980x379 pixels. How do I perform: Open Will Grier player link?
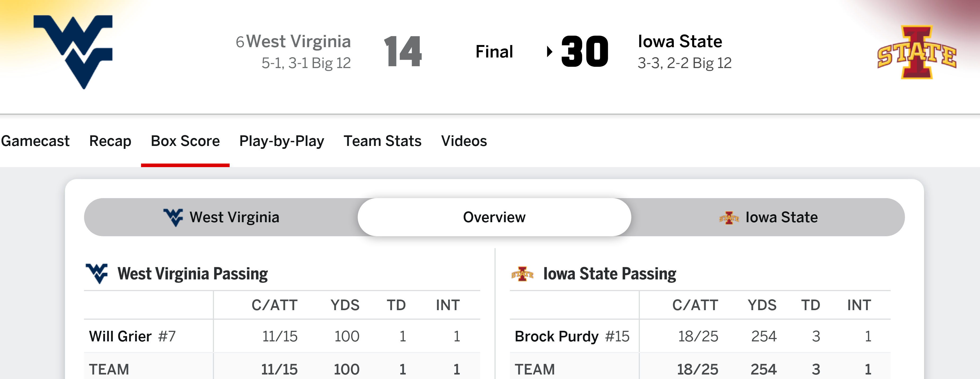click(x=120, y=336)
